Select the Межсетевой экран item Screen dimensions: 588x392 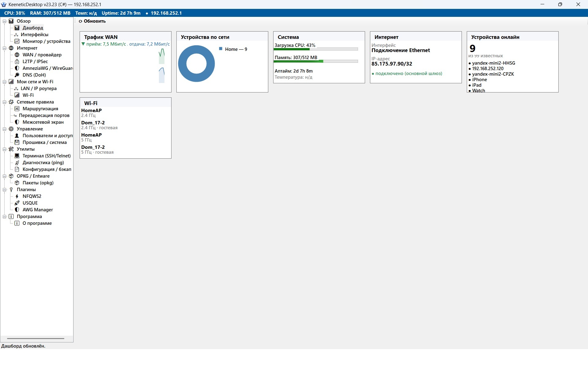43,122
